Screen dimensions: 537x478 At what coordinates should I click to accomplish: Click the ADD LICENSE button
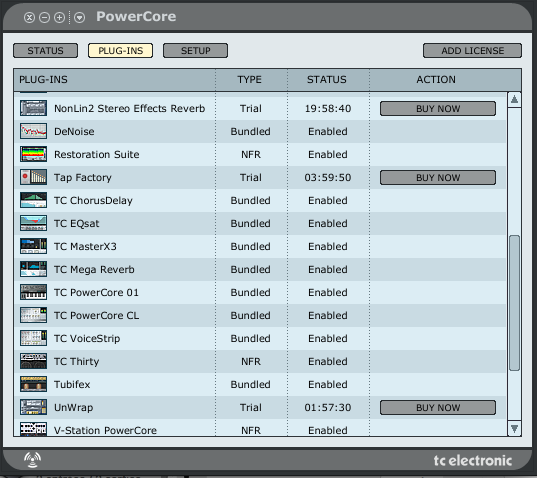pos(472,51)
